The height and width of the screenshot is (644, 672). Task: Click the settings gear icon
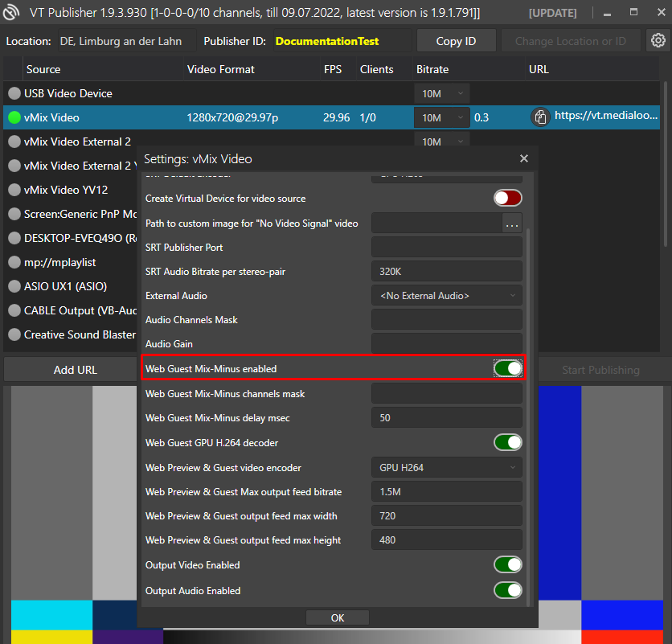point(658,41)
